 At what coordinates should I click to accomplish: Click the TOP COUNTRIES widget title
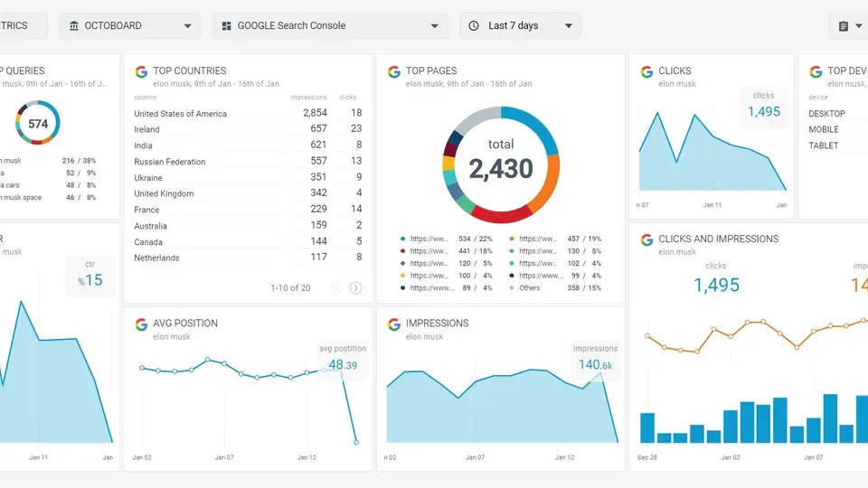190,70
